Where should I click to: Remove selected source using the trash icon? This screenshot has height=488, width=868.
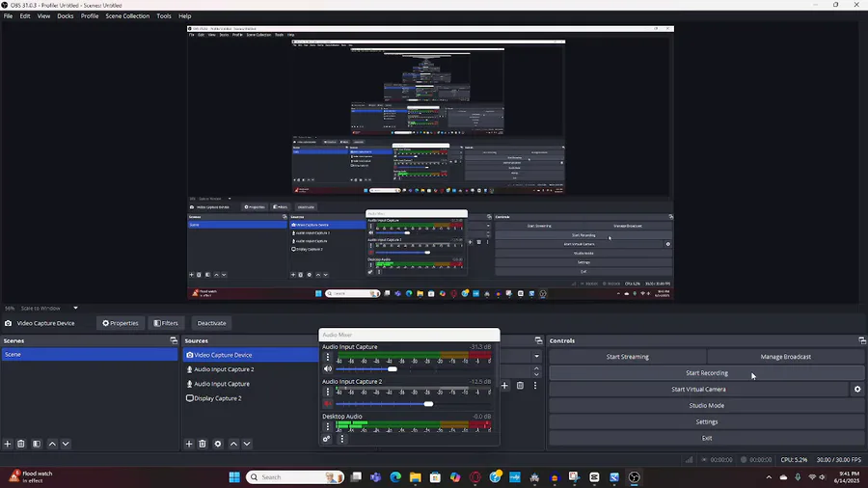pyautogui.click(x=203, y=444)
